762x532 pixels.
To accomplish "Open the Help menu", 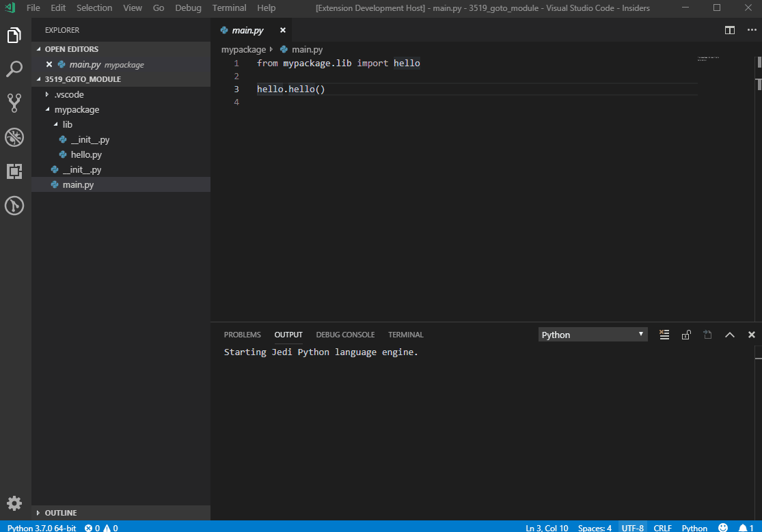I will click(x=267, y=8).
